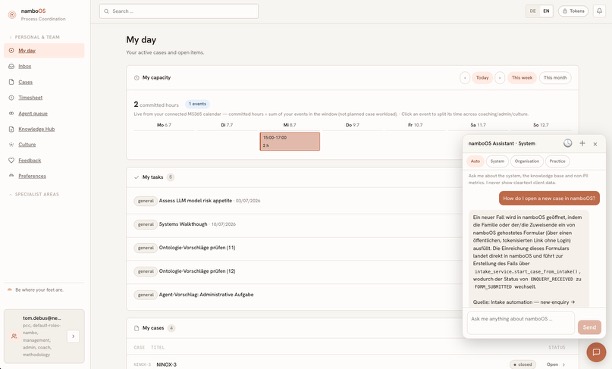The width and height of the screenshot is (612, 369).
Task: Click the Agent queue icon
Action: pos(11,113)
